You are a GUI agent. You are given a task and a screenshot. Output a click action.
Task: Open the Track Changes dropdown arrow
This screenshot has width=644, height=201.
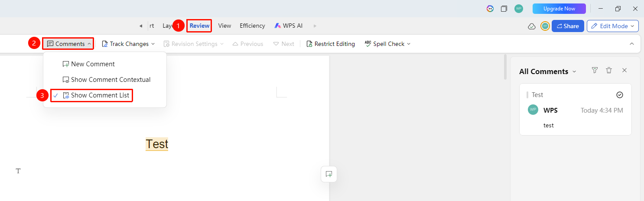point(153,44)
